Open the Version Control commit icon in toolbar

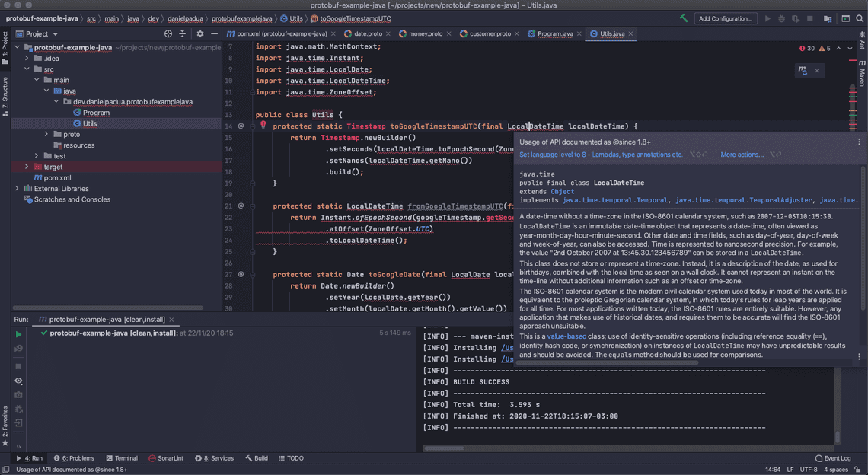(827, 18)
